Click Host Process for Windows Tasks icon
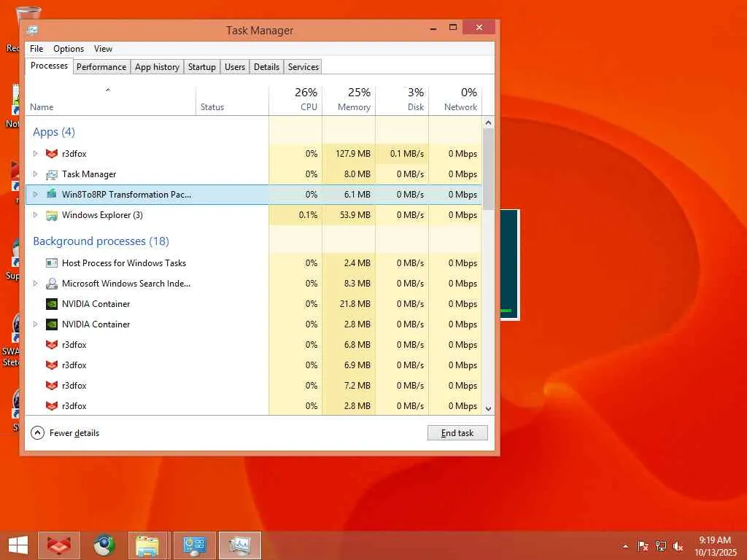Screen dimensions: 747x560 click(52, 262)
